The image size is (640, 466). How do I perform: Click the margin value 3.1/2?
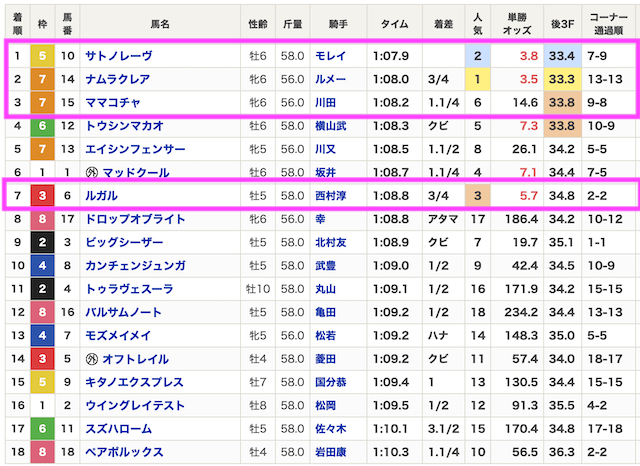click(443, 429)
